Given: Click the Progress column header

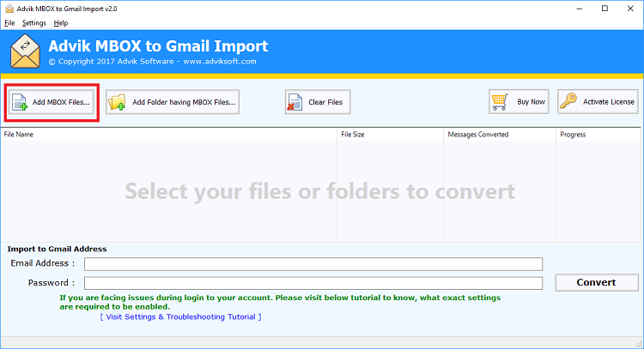Looking at the screenshot, I should pos(598,135).
